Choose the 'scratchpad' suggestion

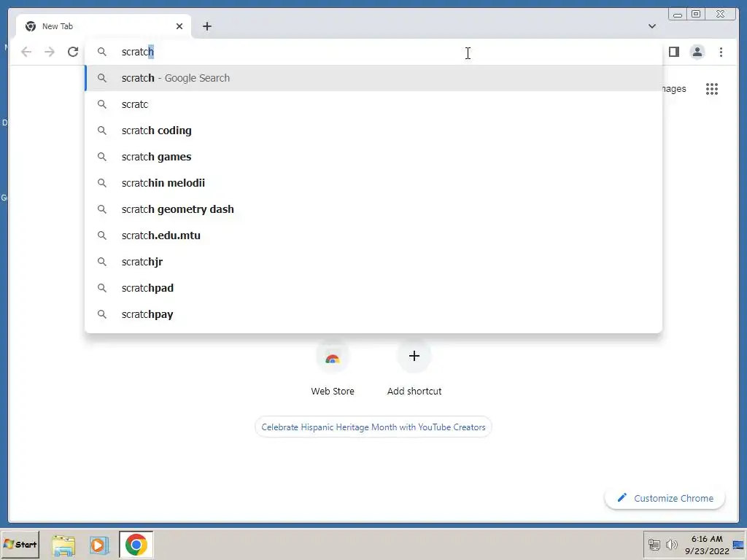(373, 287)
